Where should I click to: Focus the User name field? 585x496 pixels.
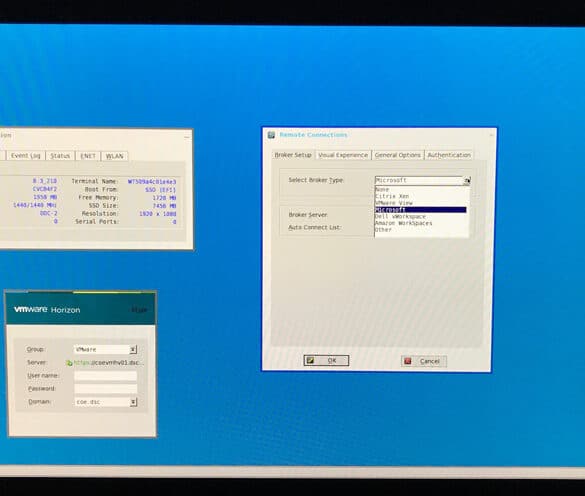(105, 375)
